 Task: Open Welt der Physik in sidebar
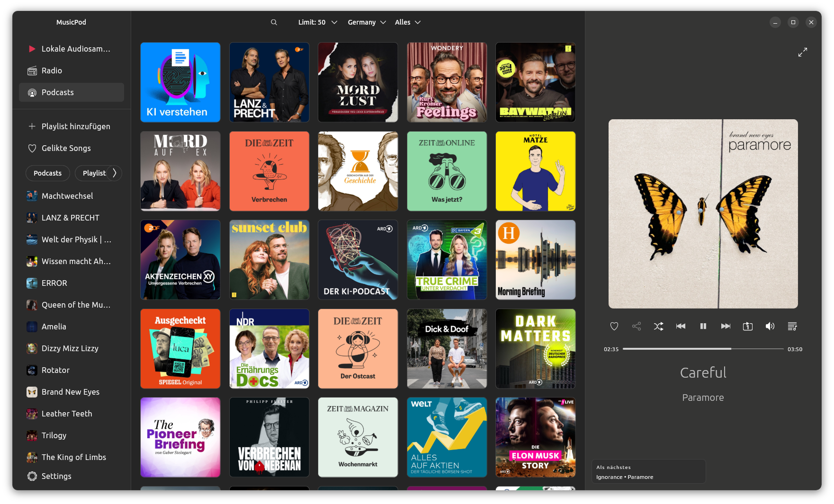72,239
